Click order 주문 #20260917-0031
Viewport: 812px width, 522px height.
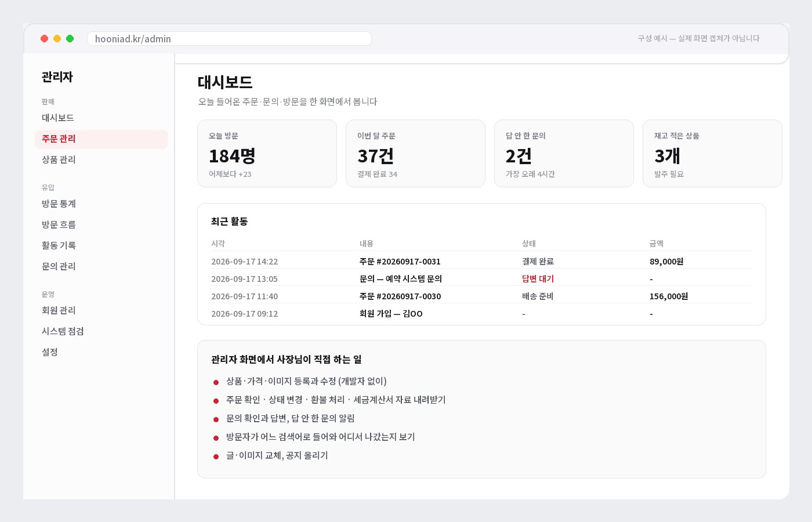point(400,262)
